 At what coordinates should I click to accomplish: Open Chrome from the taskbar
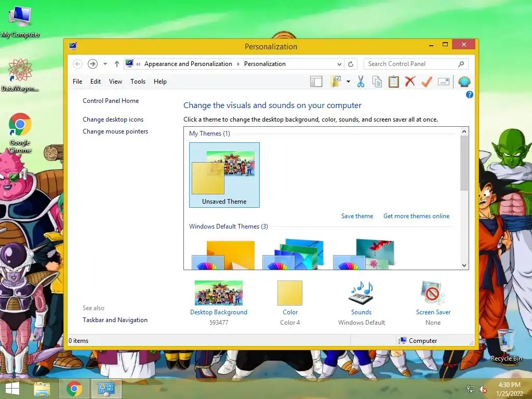[x=74, y=389]
